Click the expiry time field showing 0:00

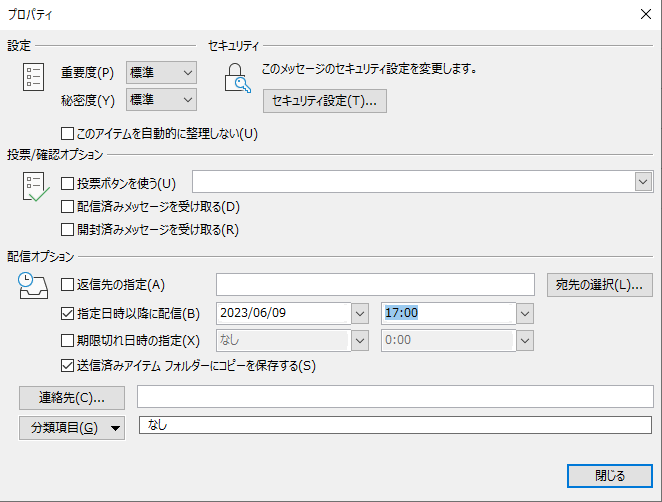pos(448,340)
